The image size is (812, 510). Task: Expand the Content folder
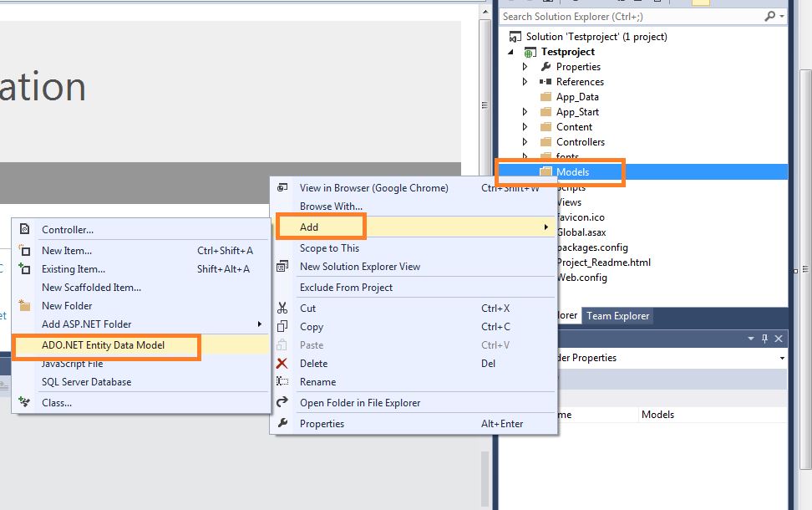click(525, 127)
